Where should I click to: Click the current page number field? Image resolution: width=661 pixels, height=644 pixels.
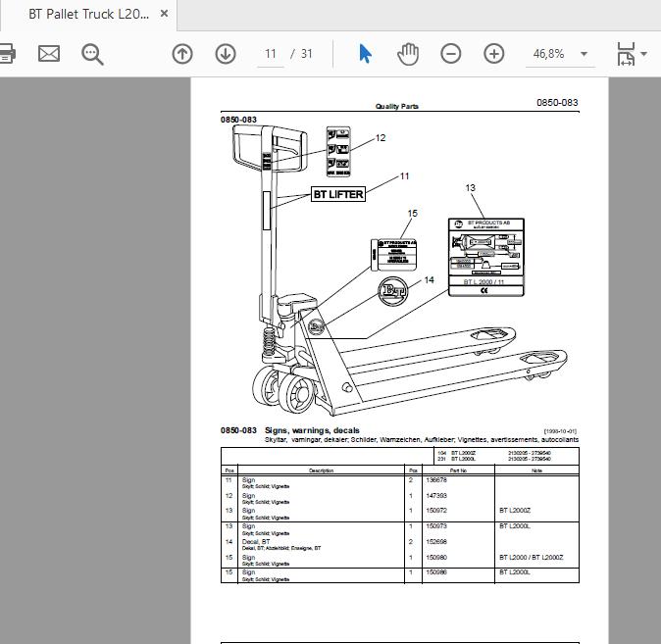coord(271,54)
